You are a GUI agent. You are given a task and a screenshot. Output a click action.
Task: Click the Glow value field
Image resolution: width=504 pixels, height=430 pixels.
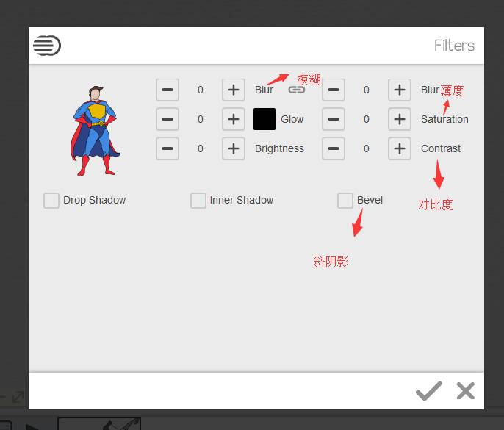click(201, 119)
